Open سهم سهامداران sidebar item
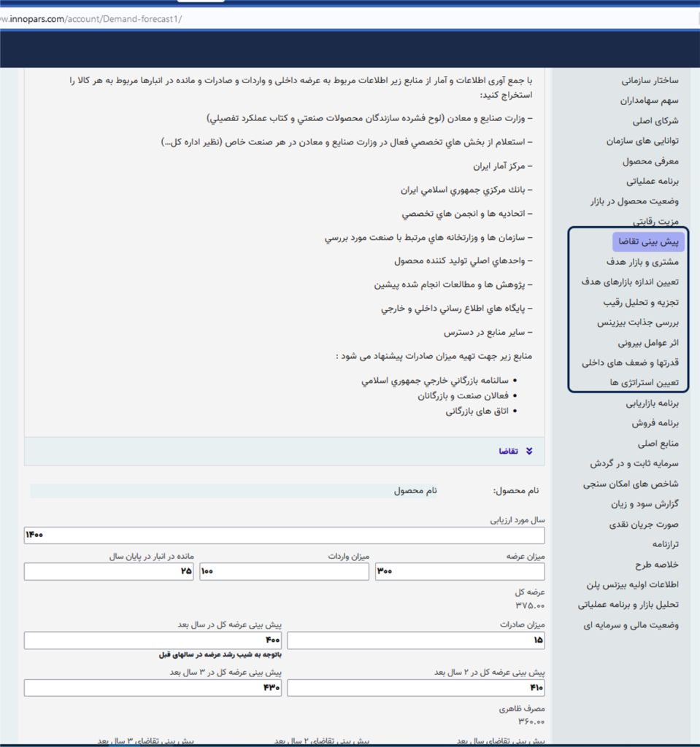 pos(649,101)
